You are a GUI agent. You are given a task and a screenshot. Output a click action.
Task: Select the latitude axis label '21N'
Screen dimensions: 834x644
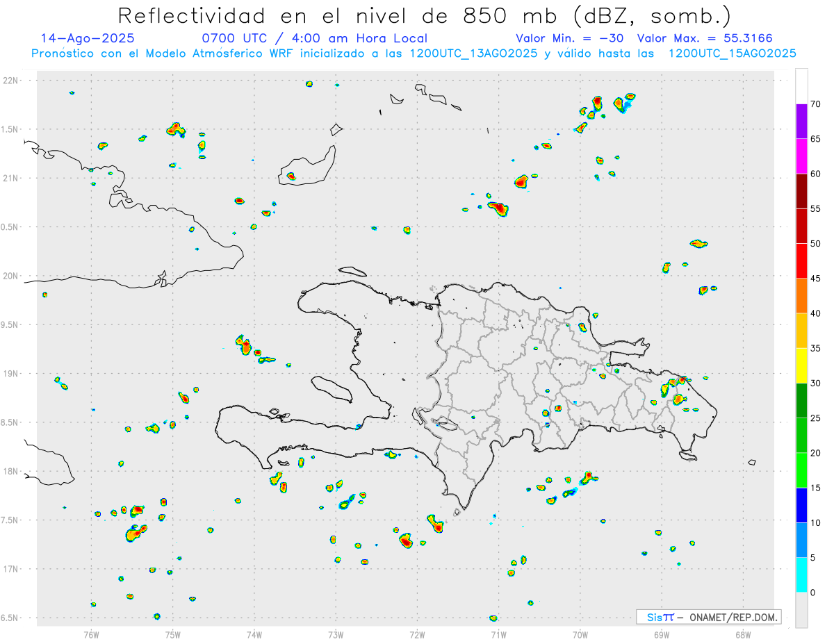(11, 178)
